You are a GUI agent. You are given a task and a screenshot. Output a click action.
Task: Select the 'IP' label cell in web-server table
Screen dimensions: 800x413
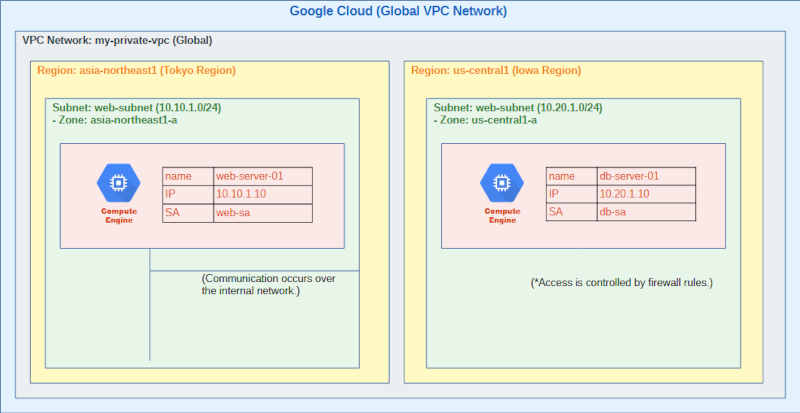188,195
